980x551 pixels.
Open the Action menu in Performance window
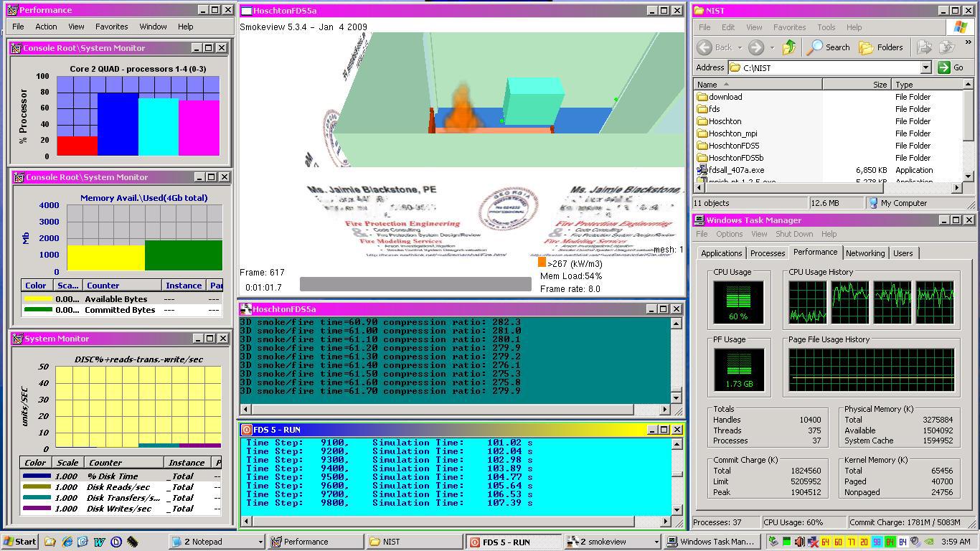pos(46,27)
